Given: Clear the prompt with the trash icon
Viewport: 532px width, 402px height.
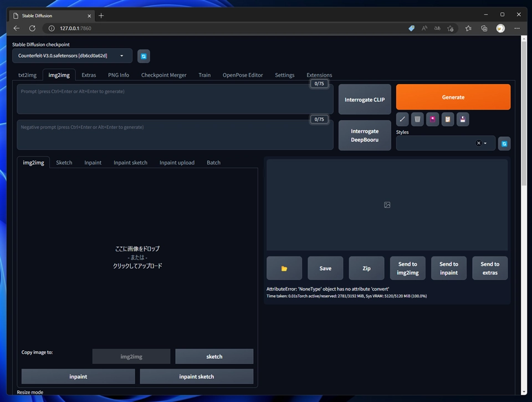Looking at the screenshot, I should 417,119.
